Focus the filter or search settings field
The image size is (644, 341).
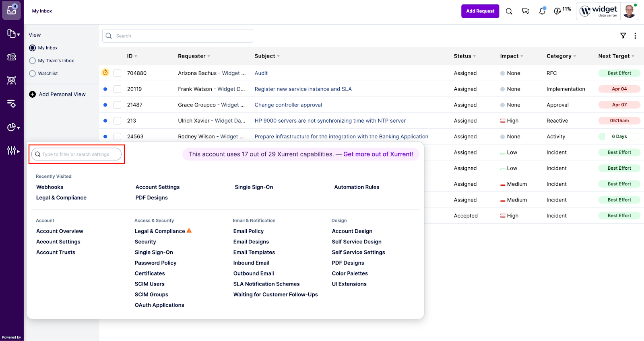coord(76,154)
